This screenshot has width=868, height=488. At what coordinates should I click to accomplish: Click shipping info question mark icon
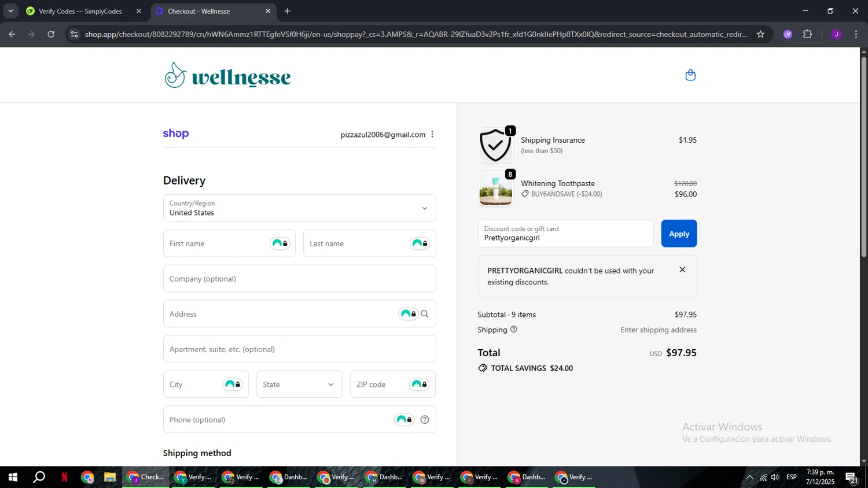tap(514, 330)
